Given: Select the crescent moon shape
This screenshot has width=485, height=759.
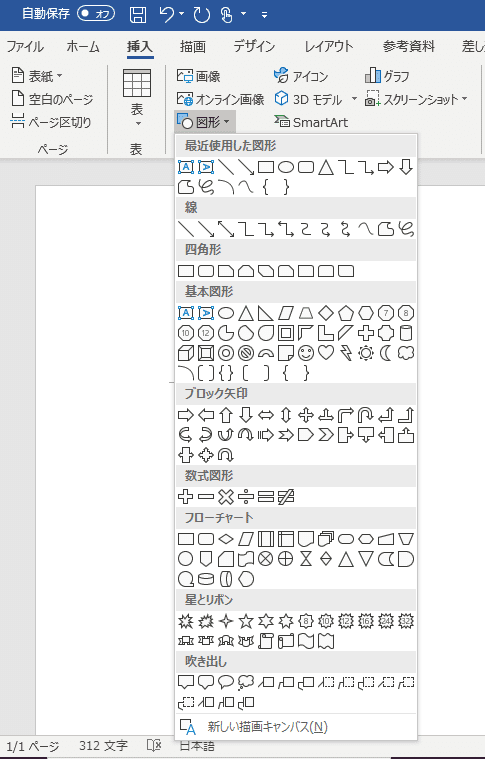Looking at the screenshot, I should (386, 353).
